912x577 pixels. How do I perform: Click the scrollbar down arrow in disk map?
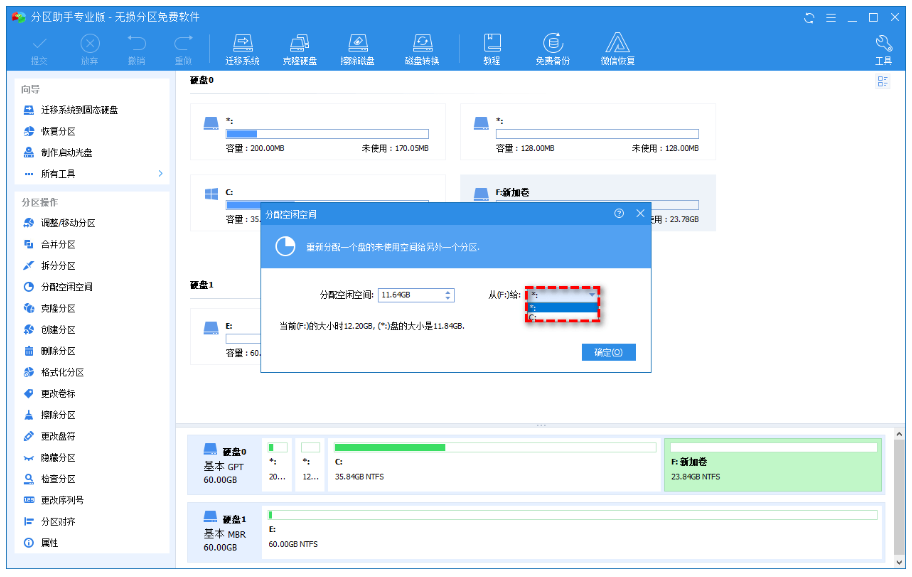coord(899,562)
